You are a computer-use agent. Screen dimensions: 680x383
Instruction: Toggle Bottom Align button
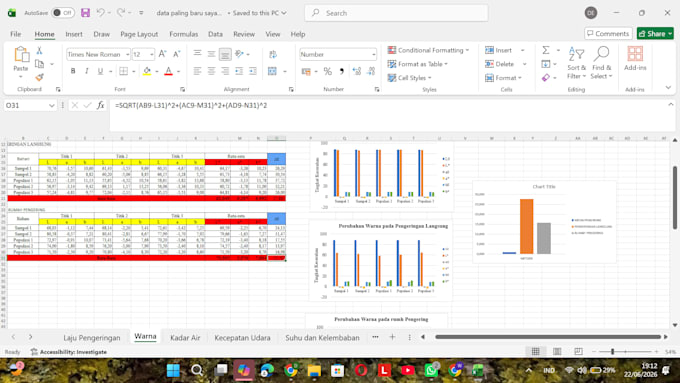225,54
